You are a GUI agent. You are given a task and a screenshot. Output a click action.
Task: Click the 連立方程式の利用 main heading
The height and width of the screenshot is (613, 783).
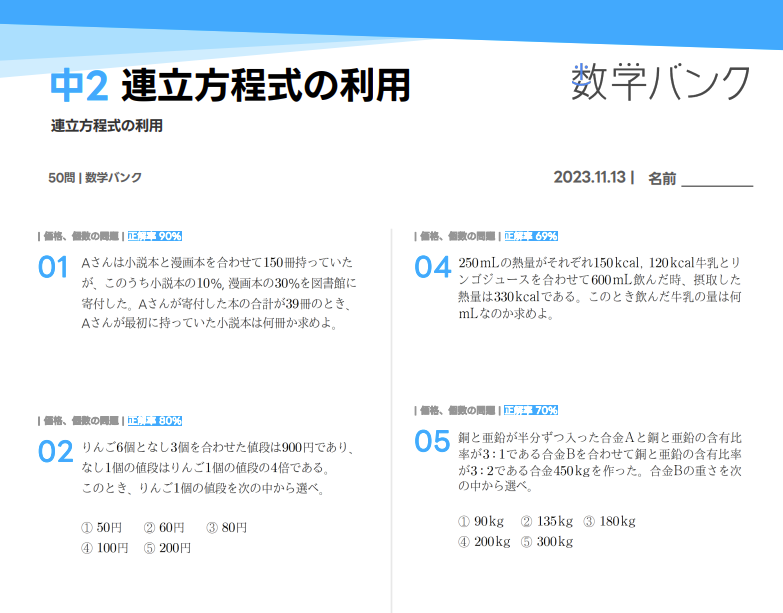[265, 87]
